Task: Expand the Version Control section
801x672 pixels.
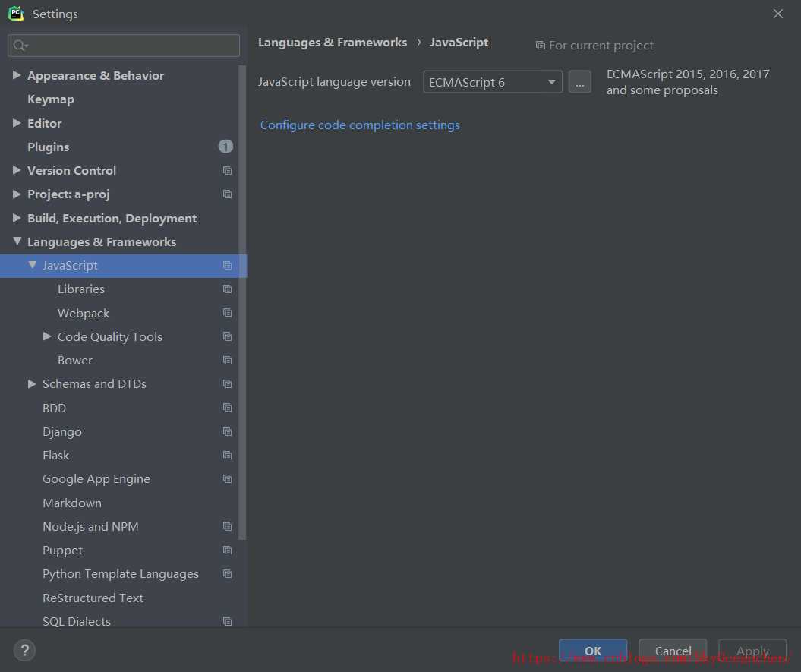Action: [17, 169]
